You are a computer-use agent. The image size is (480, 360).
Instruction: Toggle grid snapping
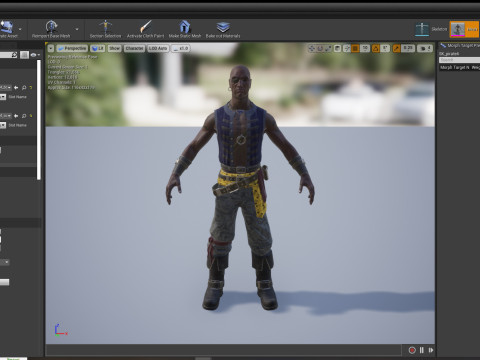(355, 49)
